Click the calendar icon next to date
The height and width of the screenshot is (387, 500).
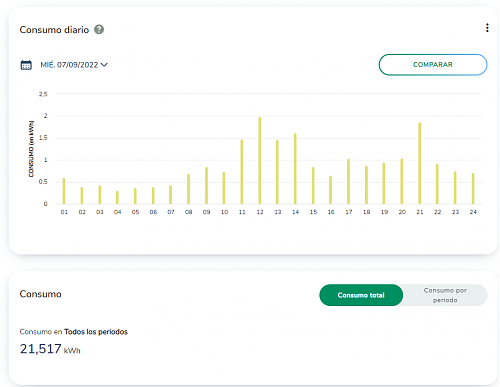[26, 65]
